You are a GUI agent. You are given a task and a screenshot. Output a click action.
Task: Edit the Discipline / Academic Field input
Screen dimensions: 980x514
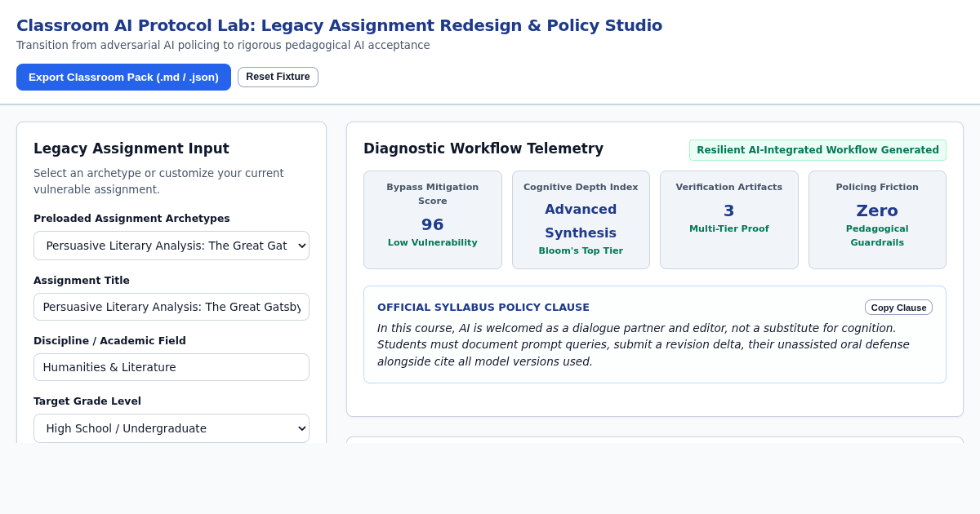[x=171, y=367]
